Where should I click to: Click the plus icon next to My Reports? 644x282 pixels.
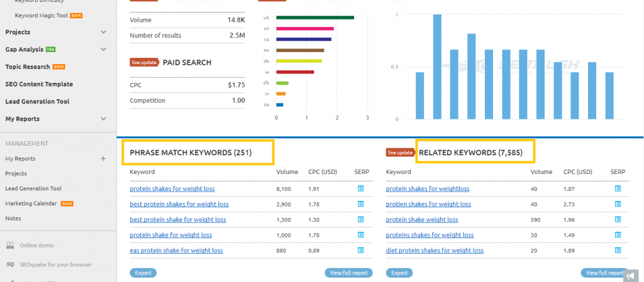click(x=103, y=159)
